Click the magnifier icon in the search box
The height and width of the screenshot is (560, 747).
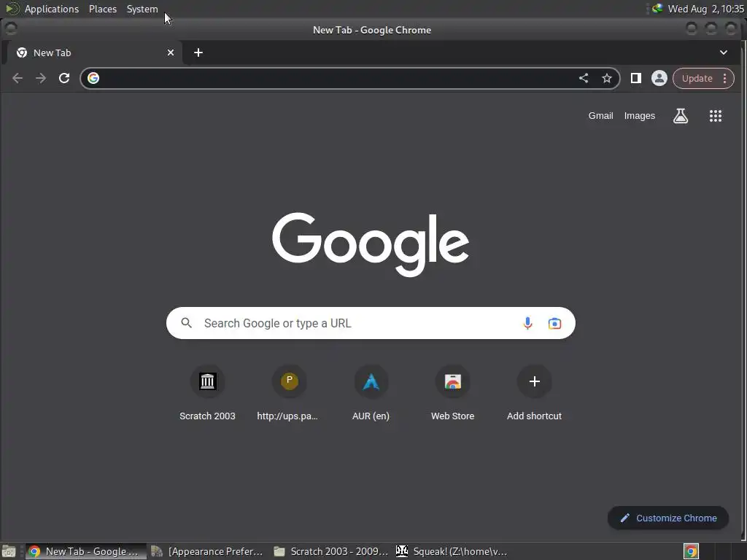pos(186,323)
